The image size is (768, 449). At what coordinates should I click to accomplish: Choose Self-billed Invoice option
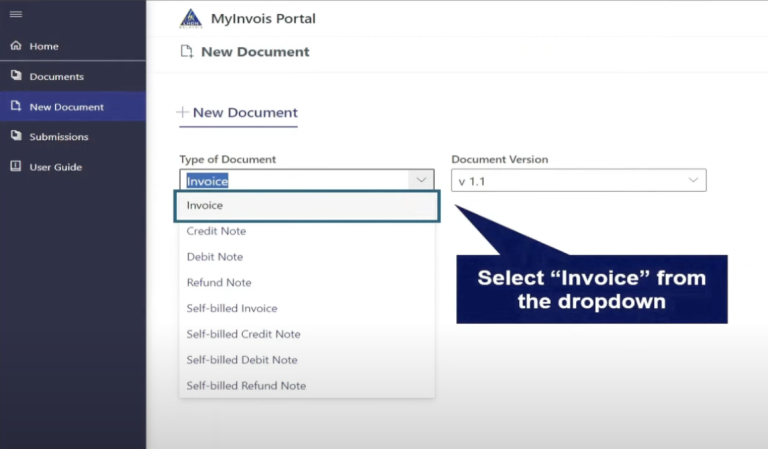point(307,308)
